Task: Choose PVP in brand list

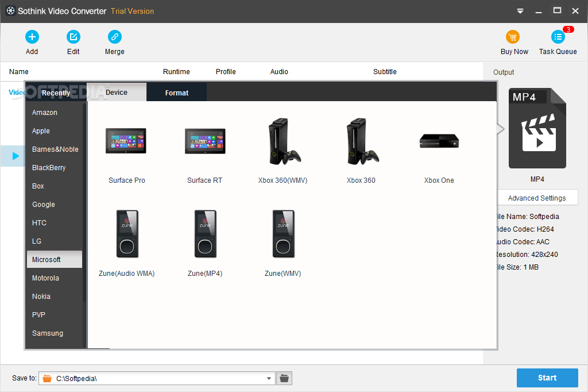Action: tap(55, 314)
